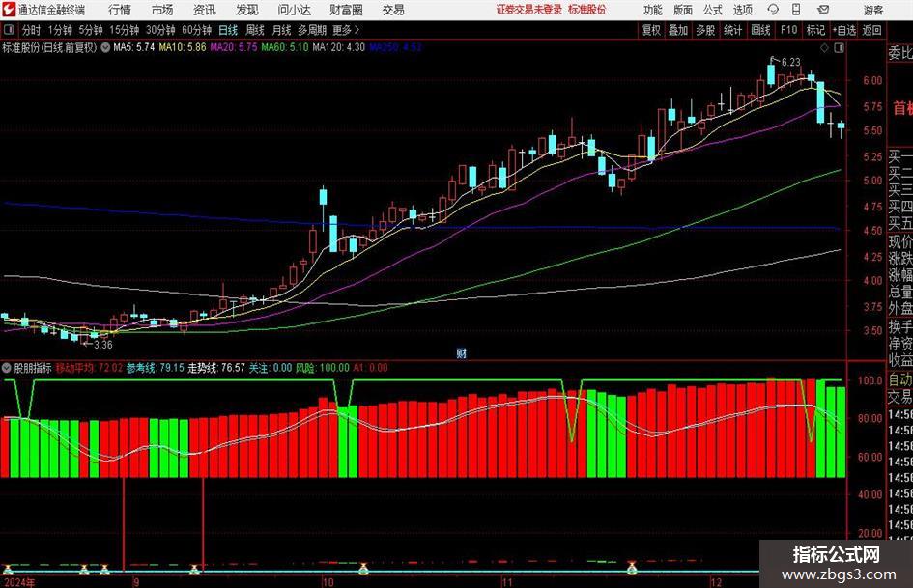This screenshot has width=913, height=588.
Task: Open the 公式 menu
Action: coord(712,10)
